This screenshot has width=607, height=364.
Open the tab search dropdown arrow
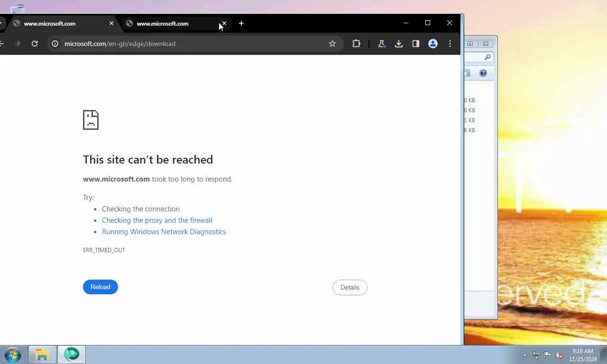tap(1, 23)
